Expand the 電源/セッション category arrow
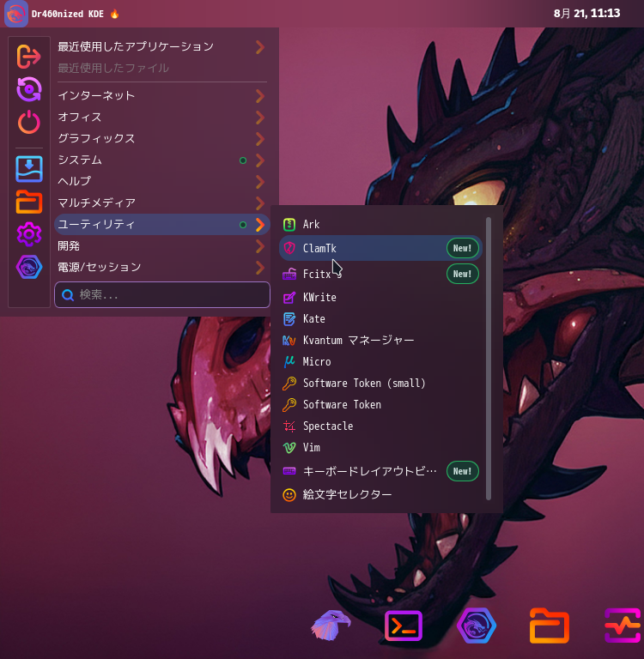The image size is (644, 659). tap(260, 268)
